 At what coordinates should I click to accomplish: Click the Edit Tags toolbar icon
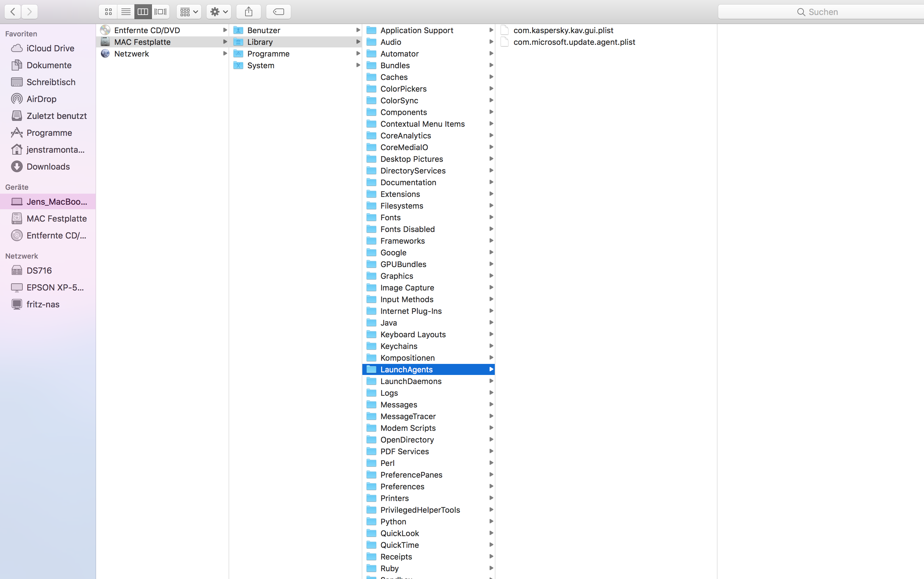[x=279, y=12]
